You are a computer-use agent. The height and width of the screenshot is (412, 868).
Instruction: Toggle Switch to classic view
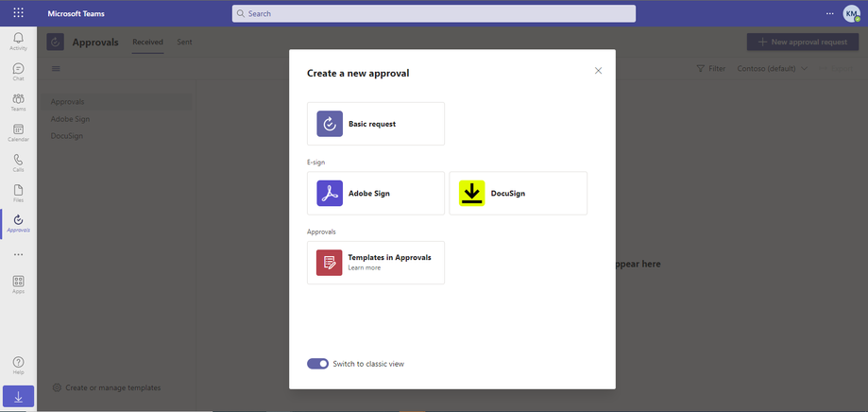click(317, 364)
